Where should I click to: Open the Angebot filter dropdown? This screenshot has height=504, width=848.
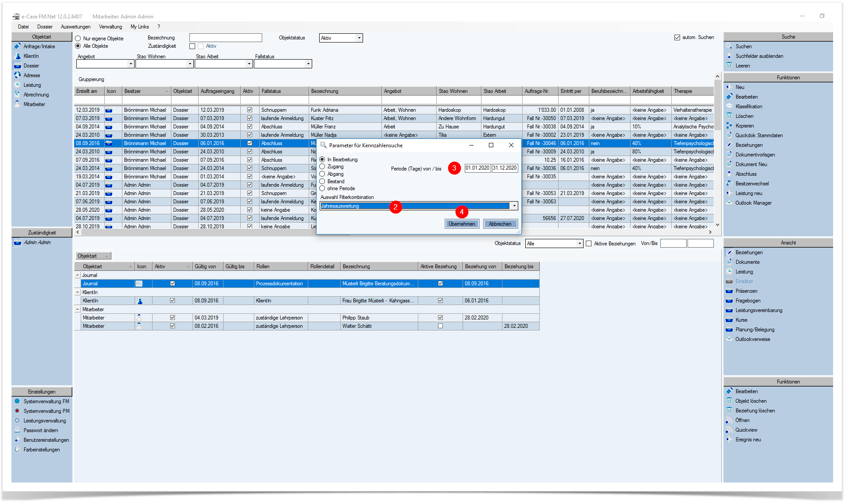click(x=131, y=64)
